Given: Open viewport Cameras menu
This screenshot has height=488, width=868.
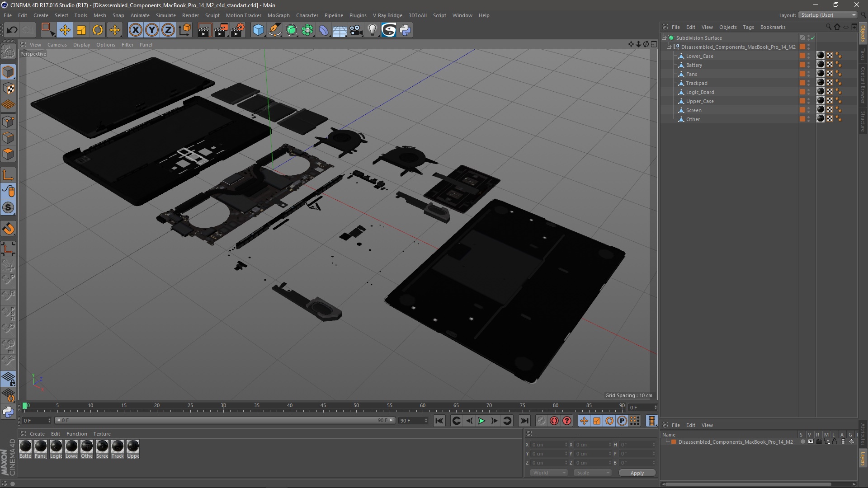Looking at the screenshot, I should click(x=57, y=45).
